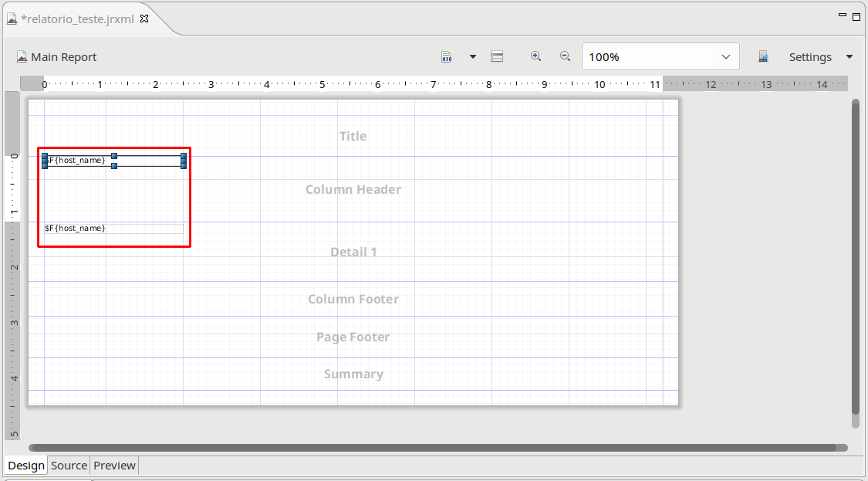Click the horizontal scrollbar below the canvas
The height and width of the screenshot is (481, 868).
coord(432,448)
